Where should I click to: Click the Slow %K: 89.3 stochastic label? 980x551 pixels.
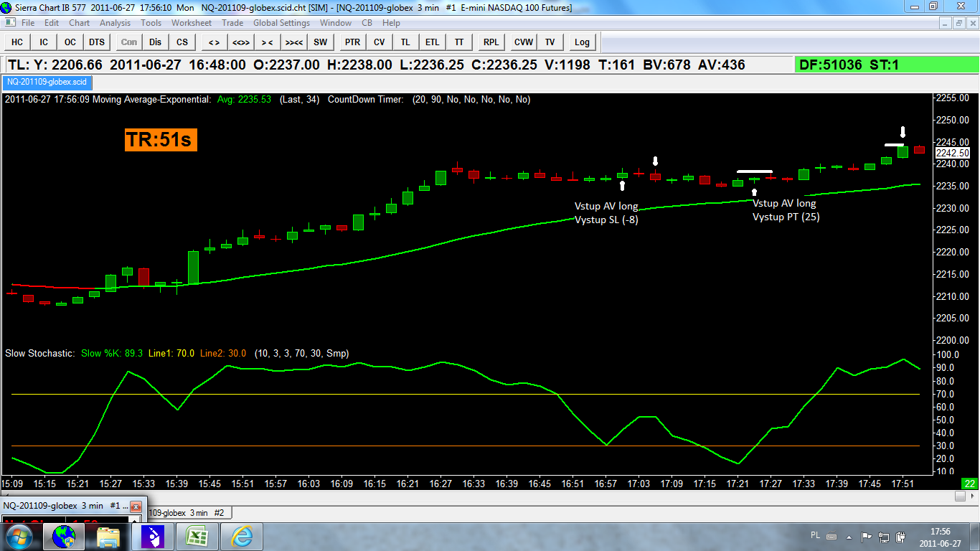(x=113, y=353)
